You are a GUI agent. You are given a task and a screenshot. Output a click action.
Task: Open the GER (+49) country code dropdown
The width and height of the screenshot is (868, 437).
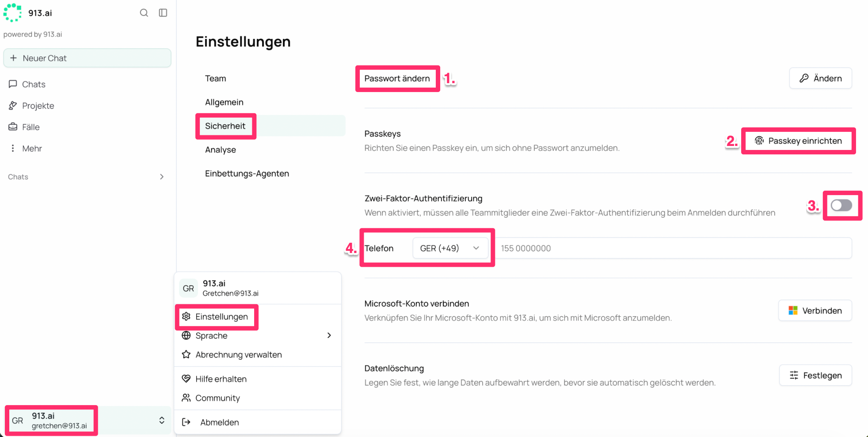450,248
